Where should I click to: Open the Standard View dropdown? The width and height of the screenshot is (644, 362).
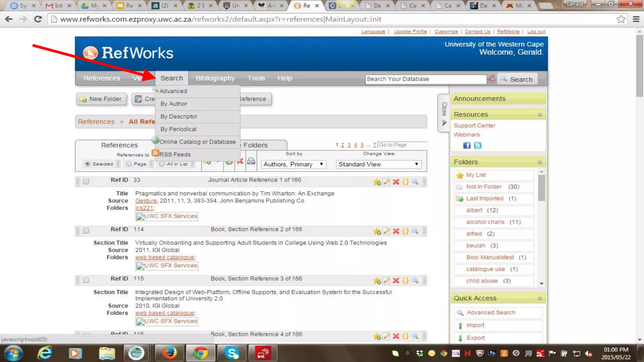(378, 164)
